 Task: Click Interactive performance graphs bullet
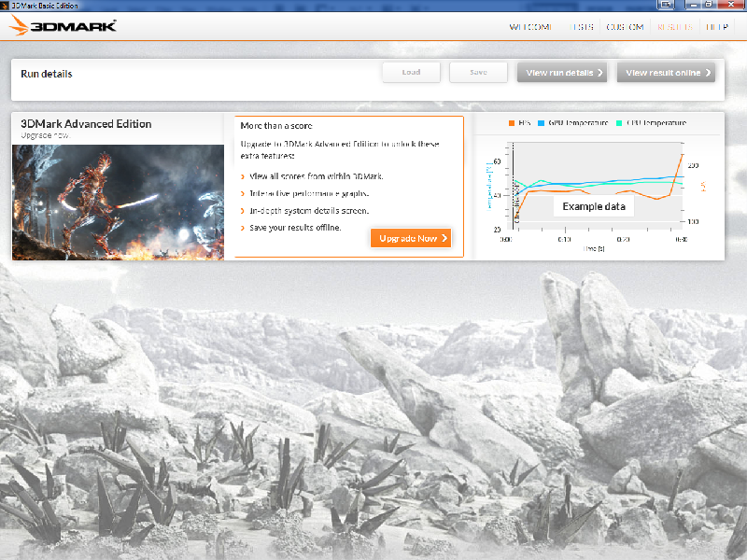coord(310,193)
